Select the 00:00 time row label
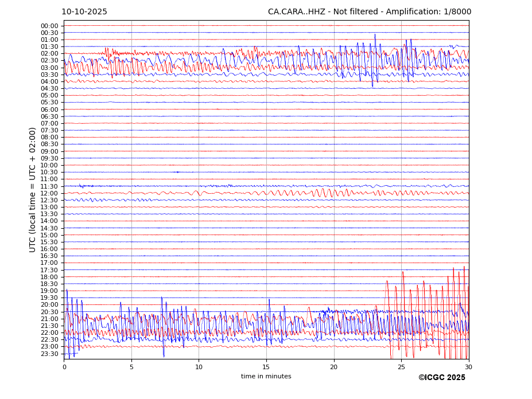 [x=49, y=26]
